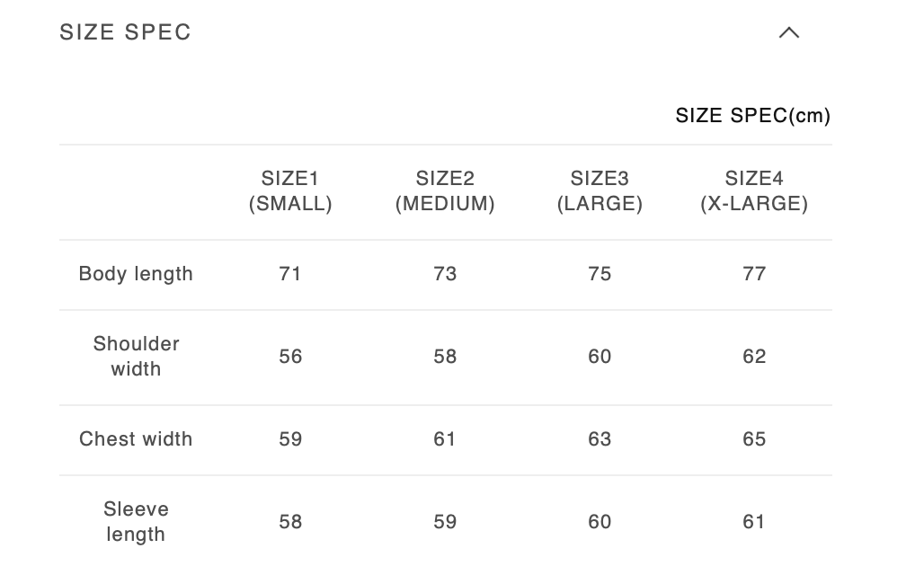Click the Chest width row label
924x566 pixels.
[136, 439]
